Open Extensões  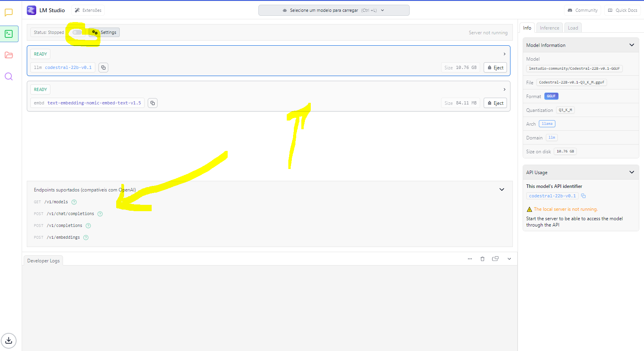[88, 10]
